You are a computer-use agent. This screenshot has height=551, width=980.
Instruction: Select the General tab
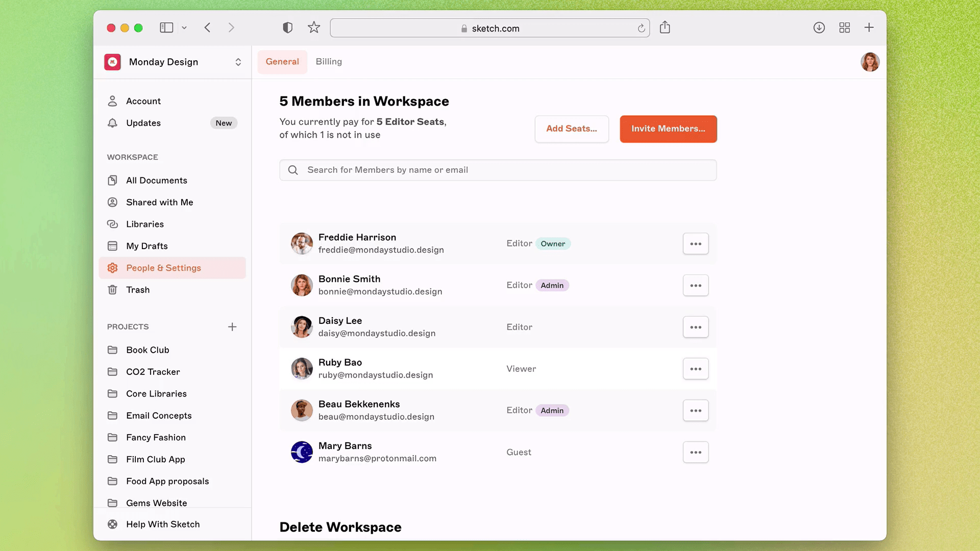pos(282,62)
